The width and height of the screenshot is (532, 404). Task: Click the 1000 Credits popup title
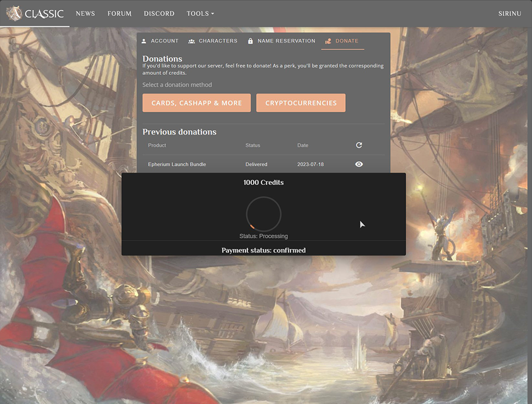coord(264,182)
